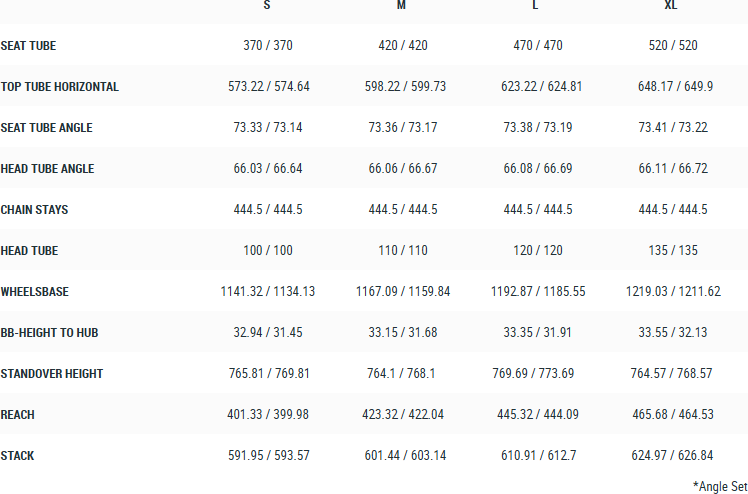Select the 624.97 / 626.84 stack value
This screenshot has height=494, width=748.
(675, 456)
